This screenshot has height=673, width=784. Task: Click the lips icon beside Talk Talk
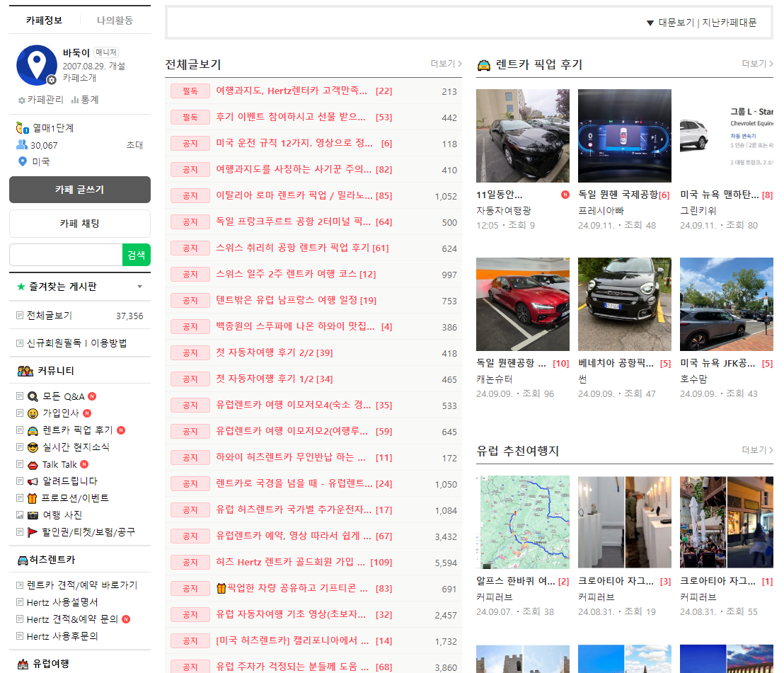pos(33,464)
